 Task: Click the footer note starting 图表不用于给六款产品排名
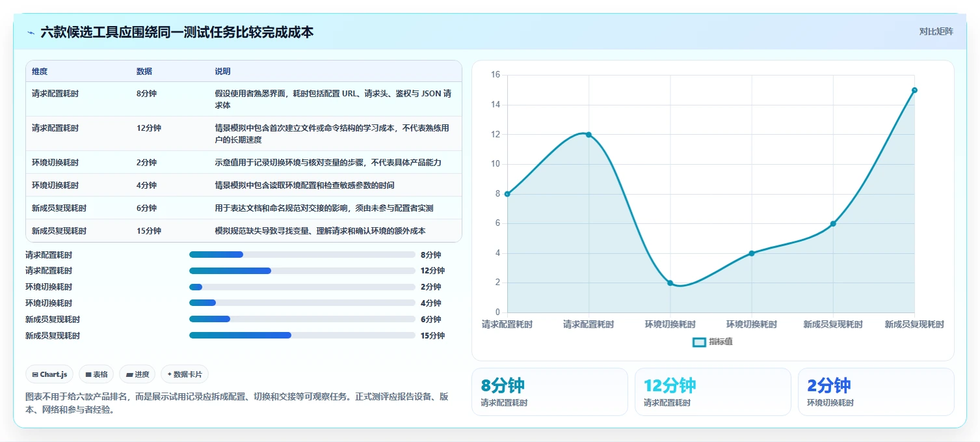[237, 403]
